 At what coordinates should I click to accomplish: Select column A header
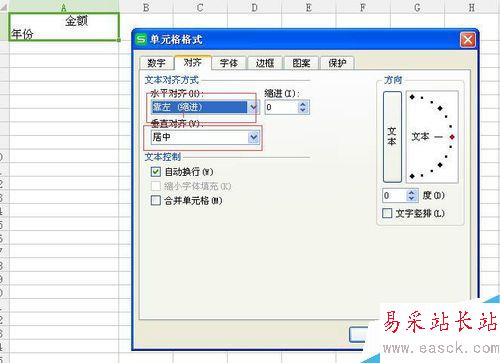64,7
